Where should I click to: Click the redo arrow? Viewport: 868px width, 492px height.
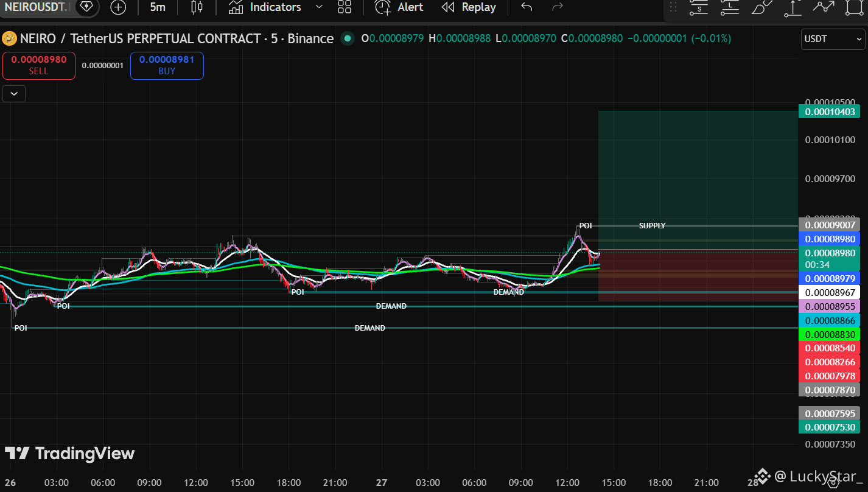pyautogui.click(x=557, y=7)
